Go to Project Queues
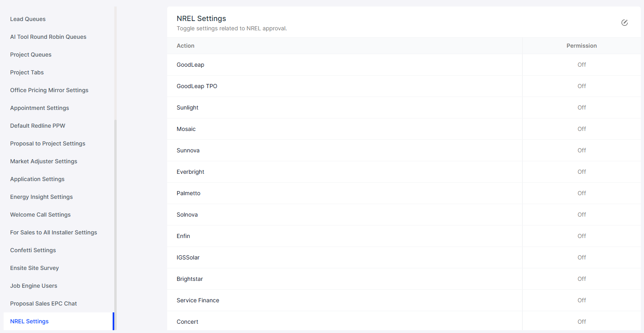Screen dimensions: 644x333 pos(31,55)
